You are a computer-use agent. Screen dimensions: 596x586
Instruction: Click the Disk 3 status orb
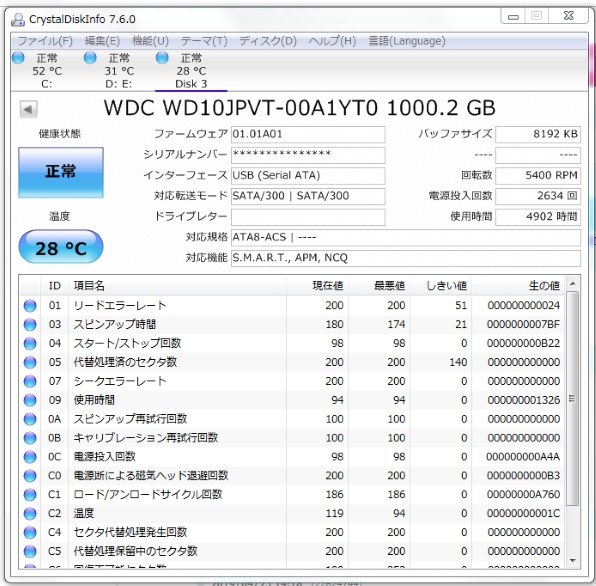162,58
